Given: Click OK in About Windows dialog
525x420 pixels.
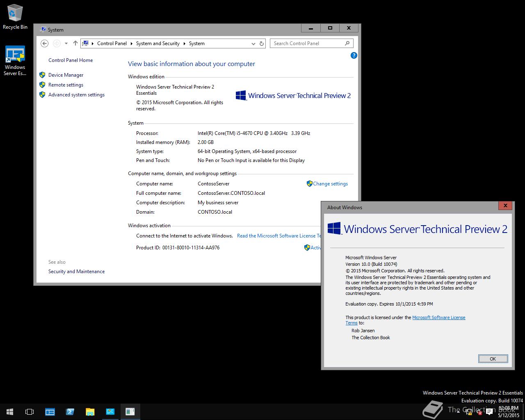Looking at the screenshot, I should pos(493,359).
